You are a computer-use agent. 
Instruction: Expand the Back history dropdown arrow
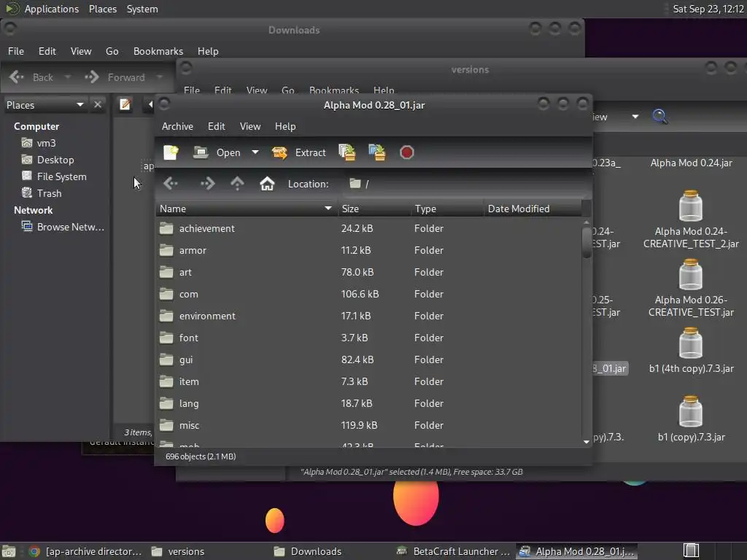pos(68,77)
